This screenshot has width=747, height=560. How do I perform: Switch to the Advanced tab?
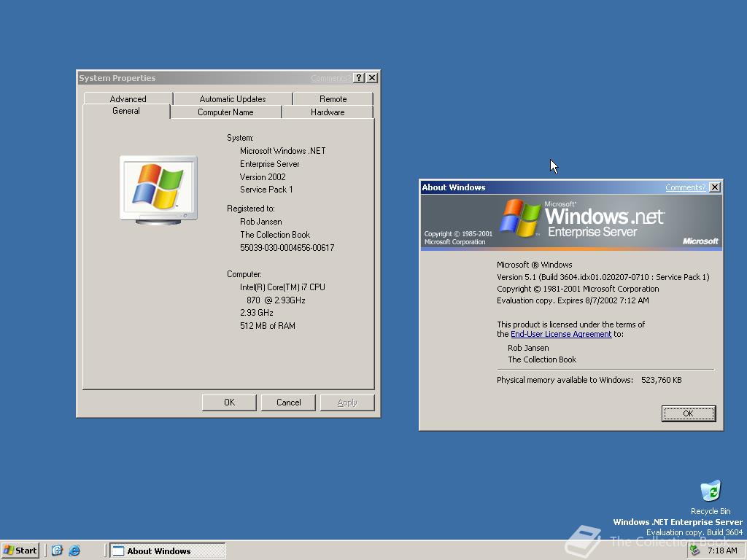click(128, 98)
